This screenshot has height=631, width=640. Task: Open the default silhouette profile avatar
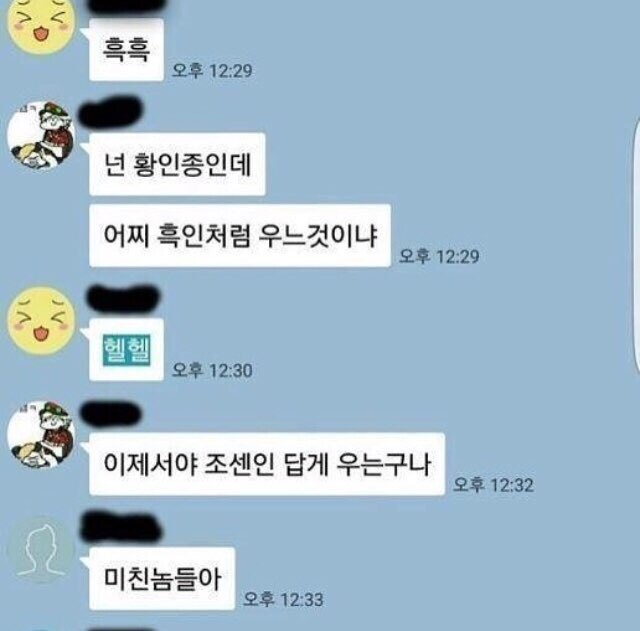[x=41, y=550]
